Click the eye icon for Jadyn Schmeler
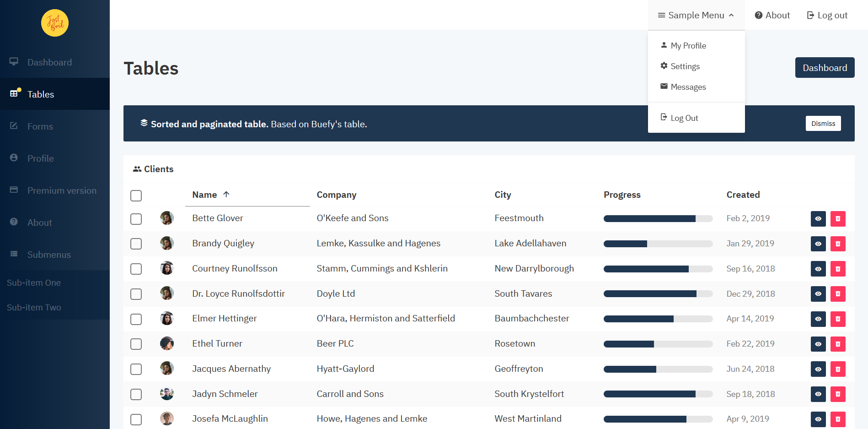 [818, 394]
